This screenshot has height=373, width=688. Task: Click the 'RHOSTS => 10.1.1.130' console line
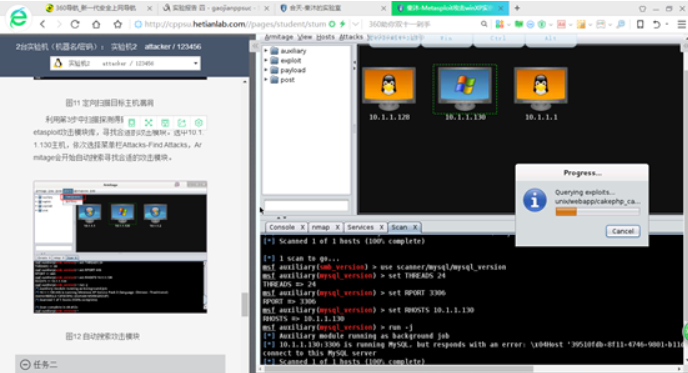304,319
